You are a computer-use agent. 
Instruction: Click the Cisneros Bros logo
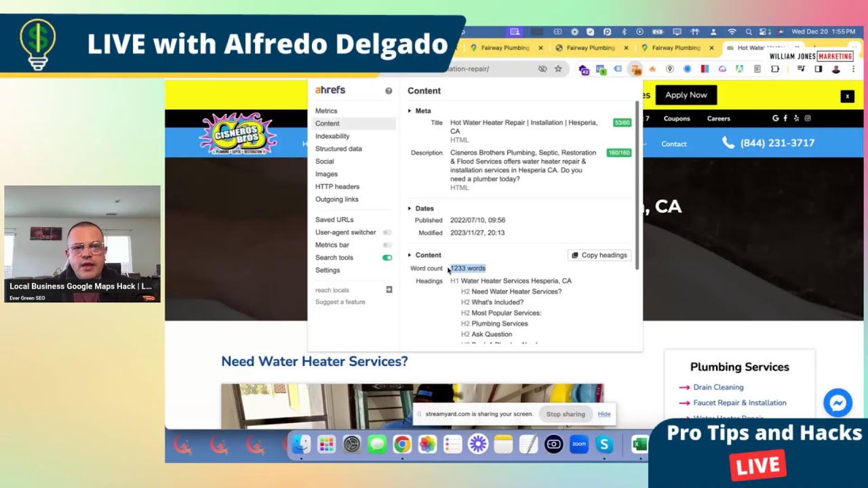[x=237, y=134]
